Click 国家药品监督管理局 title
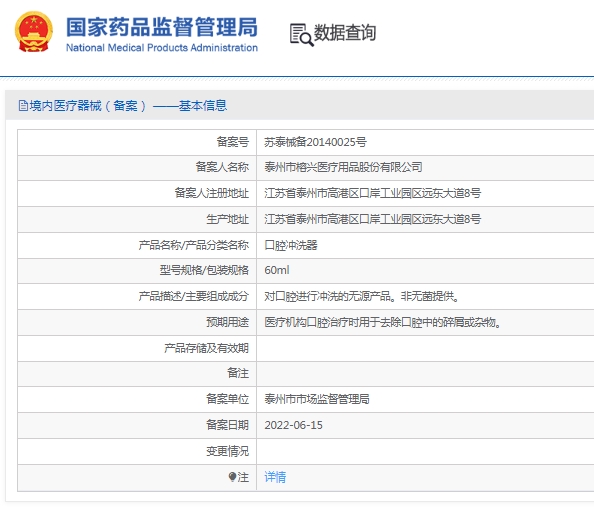The width and height of the screenshot is (594, 507). coord(162,27)
